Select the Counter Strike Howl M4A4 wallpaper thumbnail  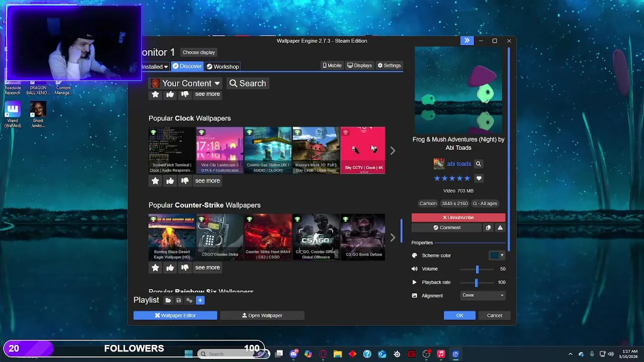[268, 237]
